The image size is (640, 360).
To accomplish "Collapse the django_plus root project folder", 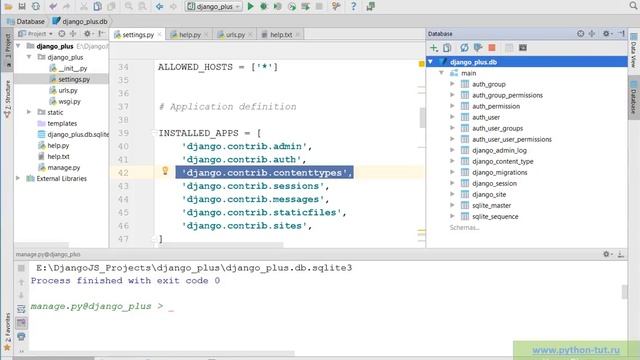I will [x=18, y=46].
